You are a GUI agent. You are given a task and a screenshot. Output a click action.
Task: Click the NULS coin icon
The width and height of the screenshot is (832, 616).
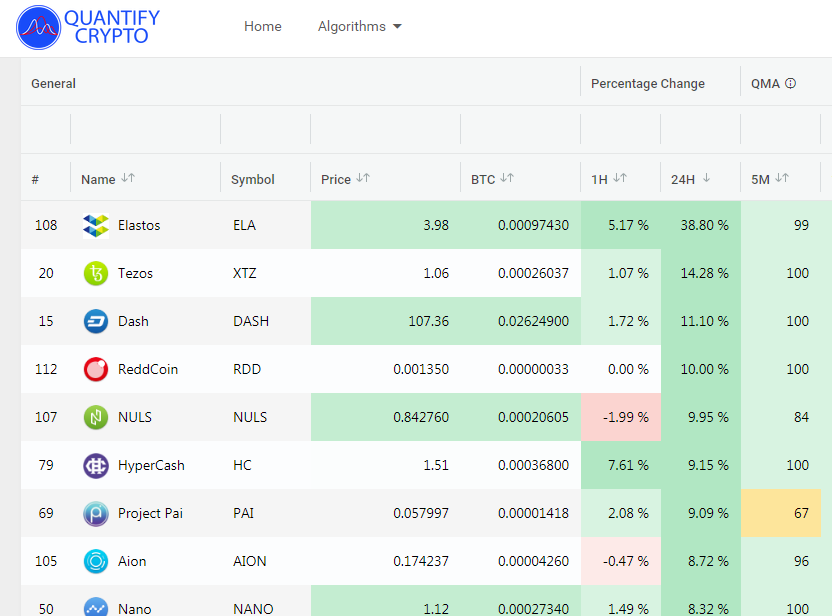[96, 418]
